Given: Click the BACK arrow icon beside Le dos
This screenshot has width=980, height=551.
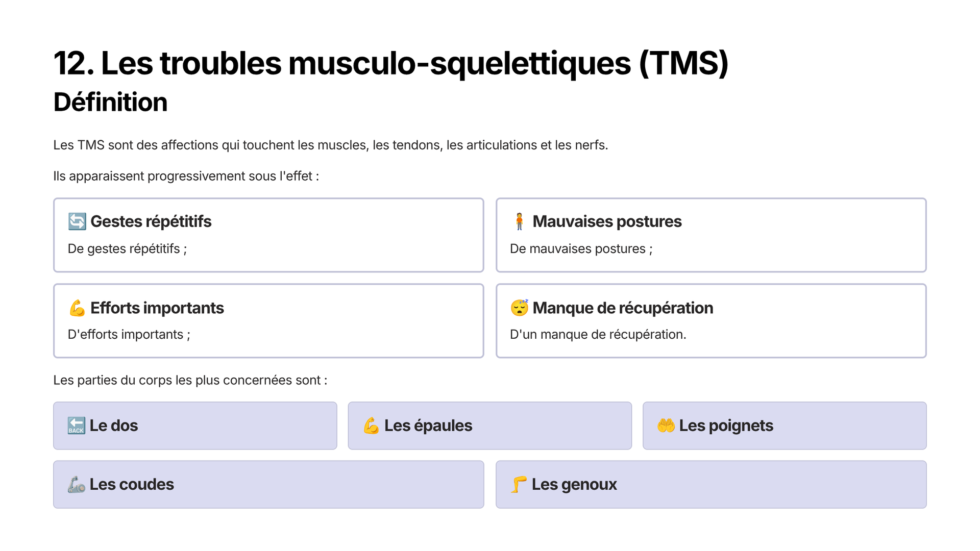Looking at the screenshot, I should 76,425.
